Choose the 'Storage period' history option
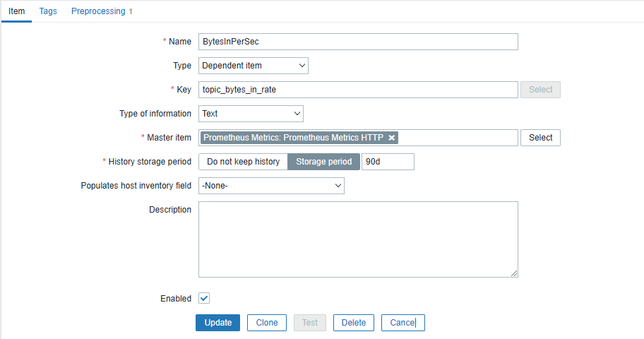The width and height of the screenshot is (644, 339). pyautogui.click(x=323, y=162)
